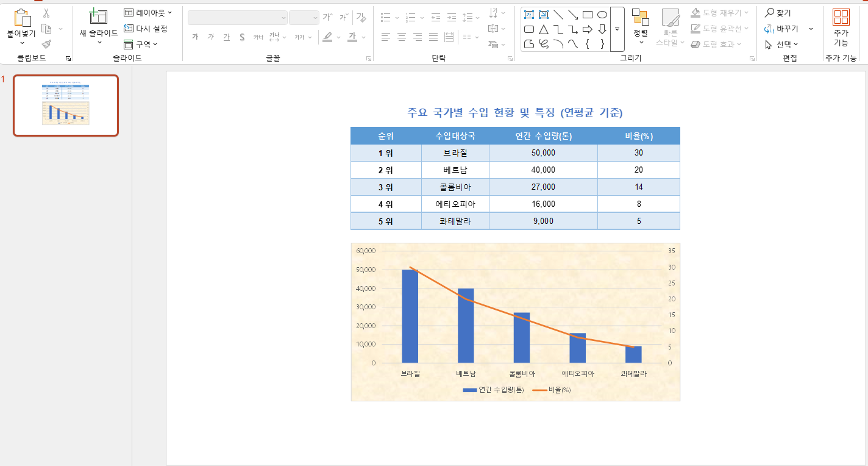This screenshot has height=466, width=868.
Task: Open the 정렬 arrange dropdown
Action: (x=641, y=27)
